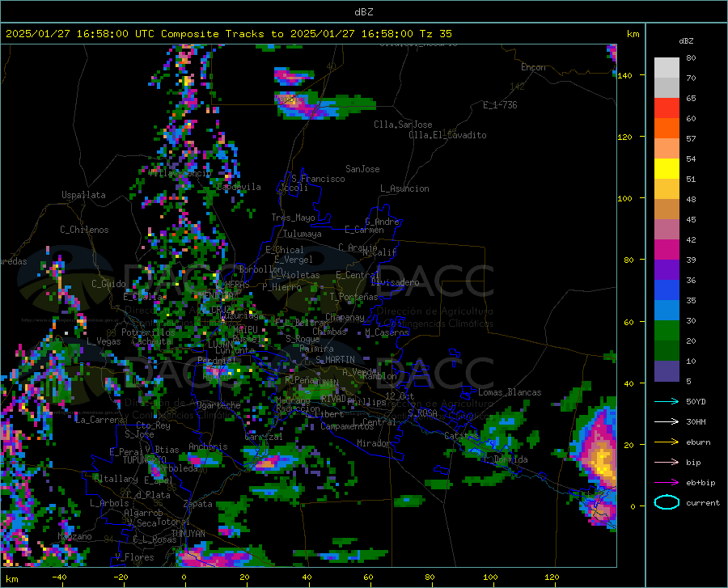Click the Tulumaya place label
This screenshot has height=588, width=728.
click(303, 234)
